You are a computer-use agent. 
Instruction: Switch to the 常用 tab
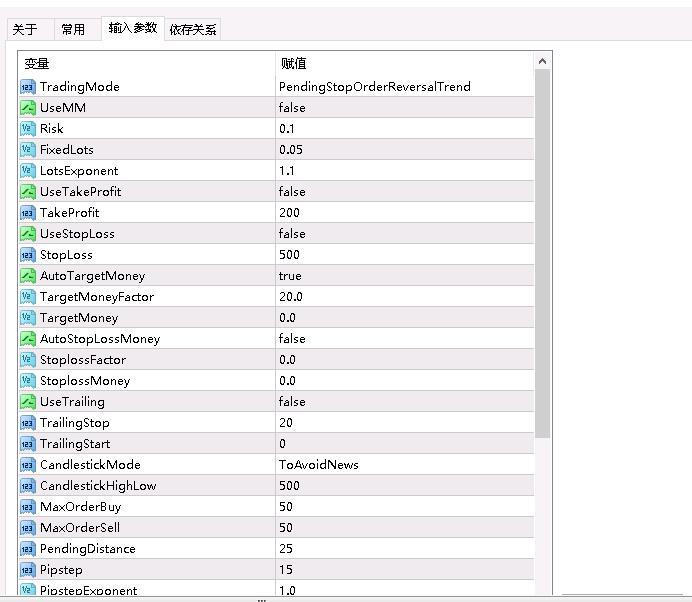click(x=73, y=29)
